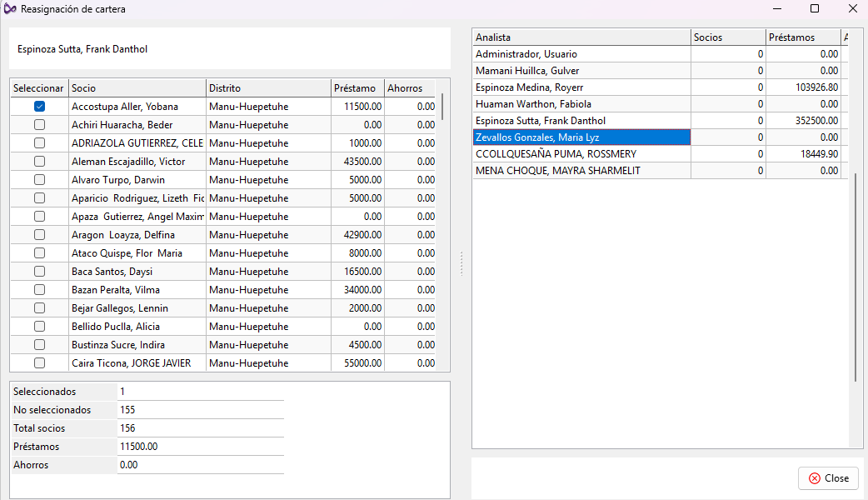Sort by the Socio column header

click(x=137, y=88)
